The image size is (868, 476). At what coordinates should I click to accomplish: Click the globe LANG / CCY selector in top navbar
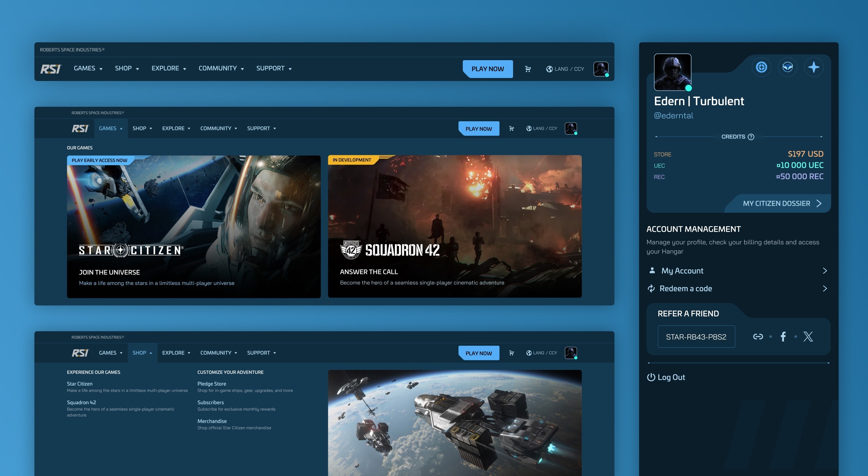pyautogui.click(x=565, y=69)
